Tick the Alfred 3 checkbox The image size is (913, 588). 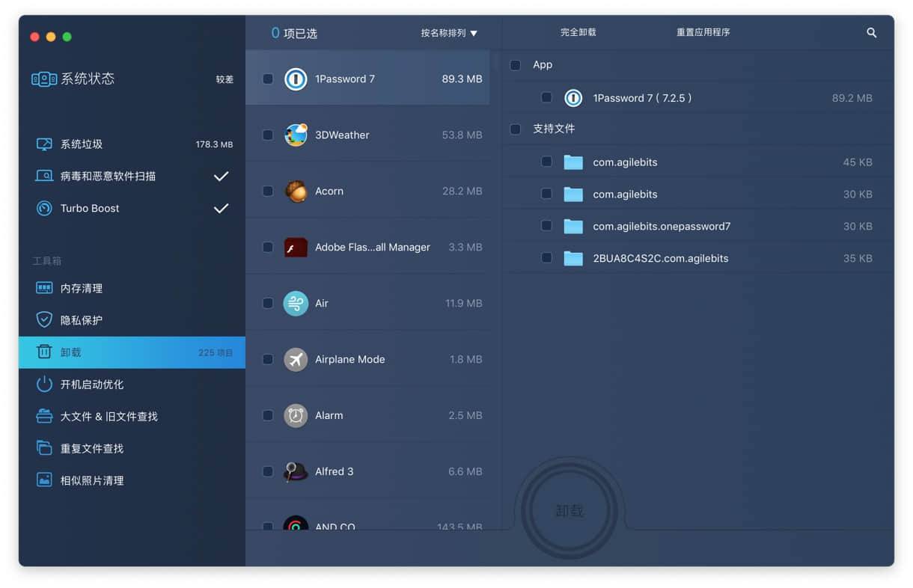click(x=267, y=471)
